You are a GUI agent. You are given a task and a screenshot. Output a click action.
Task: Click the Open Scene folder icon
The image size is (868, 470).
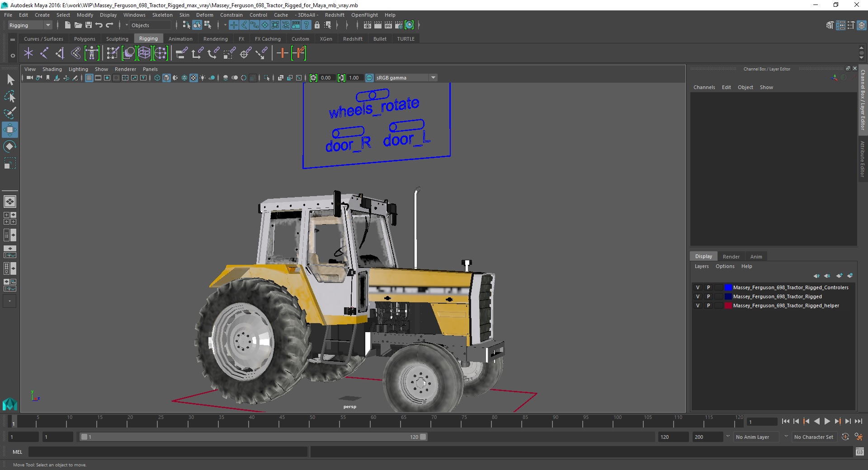(78, 25)
